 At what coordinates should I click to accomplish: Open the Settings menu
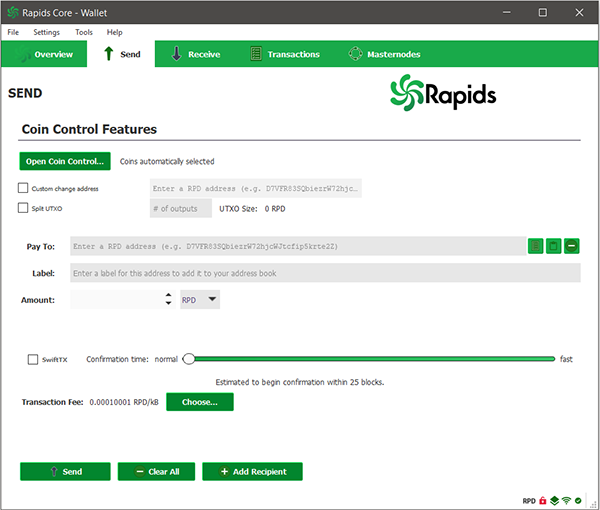(x=46, y=32)
